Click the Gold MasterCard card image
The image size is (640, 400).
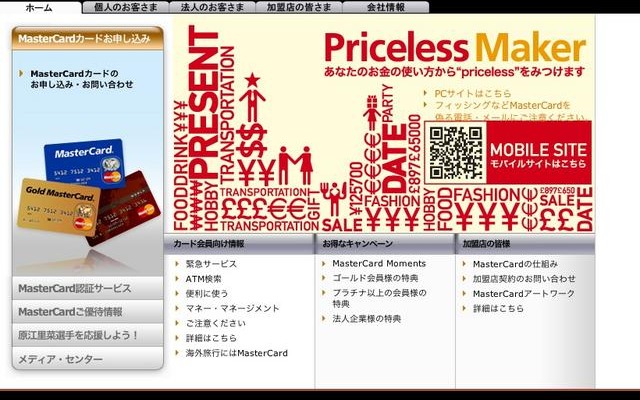(59, 207)
